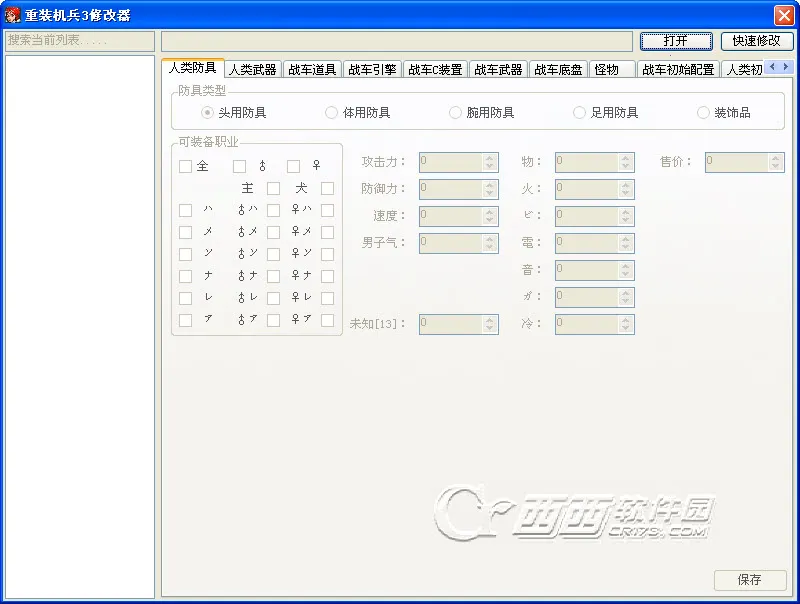Click the application icon in the title bar
This screenshot has width=800, height=604.
pyautogui.click(x=14, y=14)
